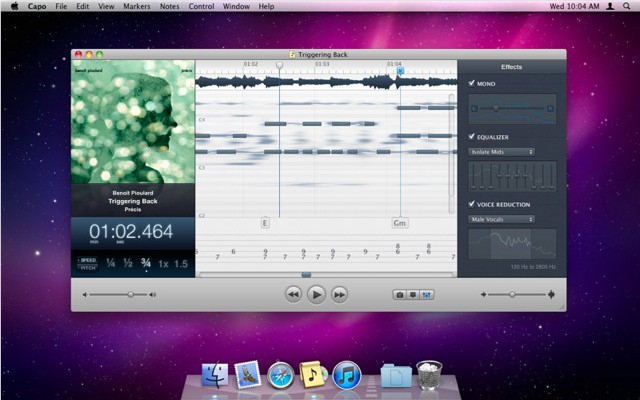Screen dimensions: 640x400
Task: Click the notes speech-bubble icon
Action: [x=413, y=295]
